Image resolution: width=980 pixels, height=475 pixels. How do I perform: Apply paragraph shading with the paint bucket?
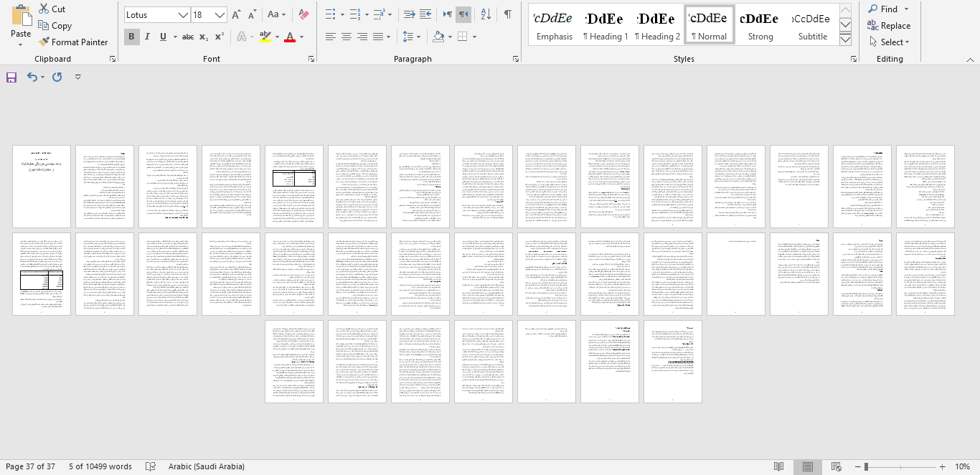tap(438, 37)
